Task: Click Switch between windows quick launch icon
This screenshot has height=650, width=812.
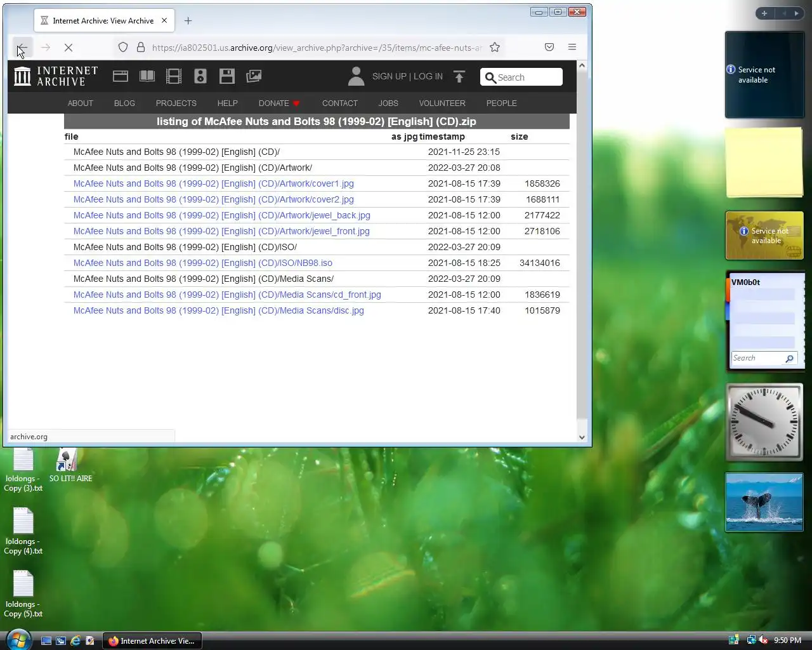Action: [61, 641]
